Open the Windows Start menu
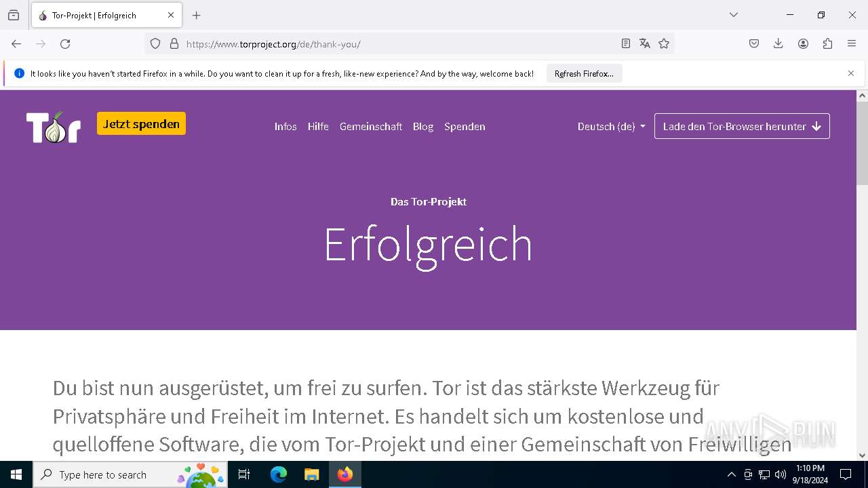This screenshot has height=488, width=868. pyautogui.click(x=16, y=474)
